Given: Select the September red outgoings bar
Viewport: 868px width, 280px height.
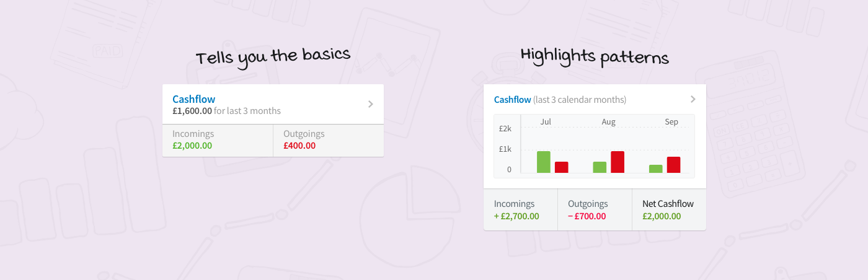Looking at the screenshot, I should 674,165.
